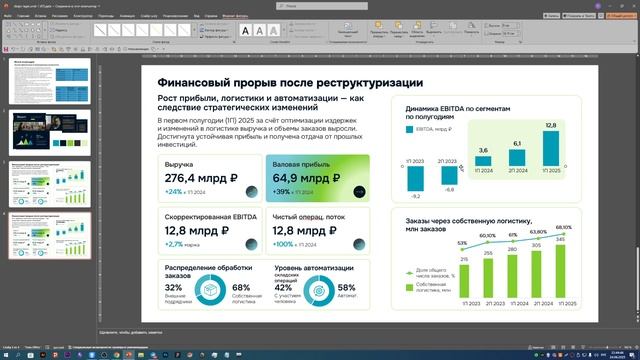
Task: Click Переместить назад icon
Action: [398, 25]
